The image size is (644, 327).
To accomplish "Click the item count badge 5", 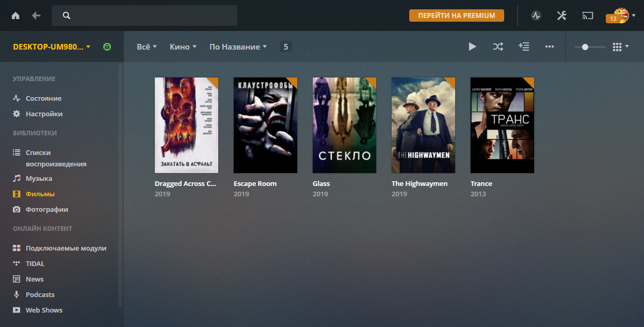I will pos(285,46).
